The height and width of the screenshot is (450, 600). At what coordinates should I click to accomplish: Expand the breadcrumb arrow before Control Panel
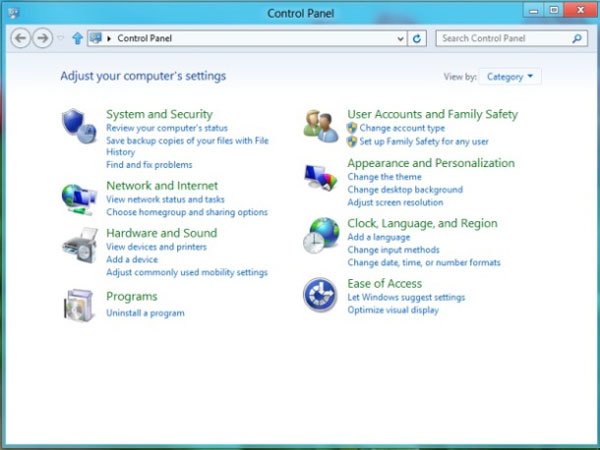click(x=109, y=38)
